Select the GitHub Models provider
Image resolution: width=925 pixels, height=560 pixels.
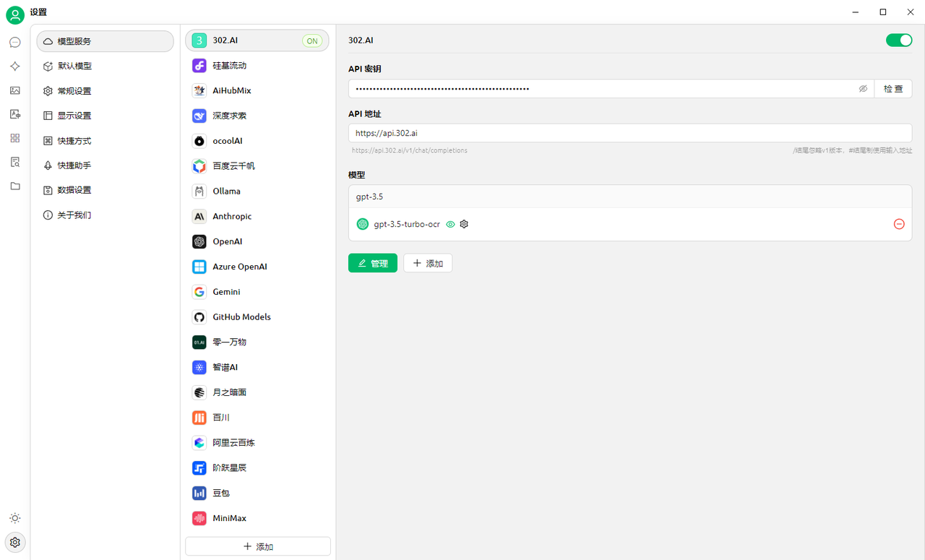click(257, 317)
